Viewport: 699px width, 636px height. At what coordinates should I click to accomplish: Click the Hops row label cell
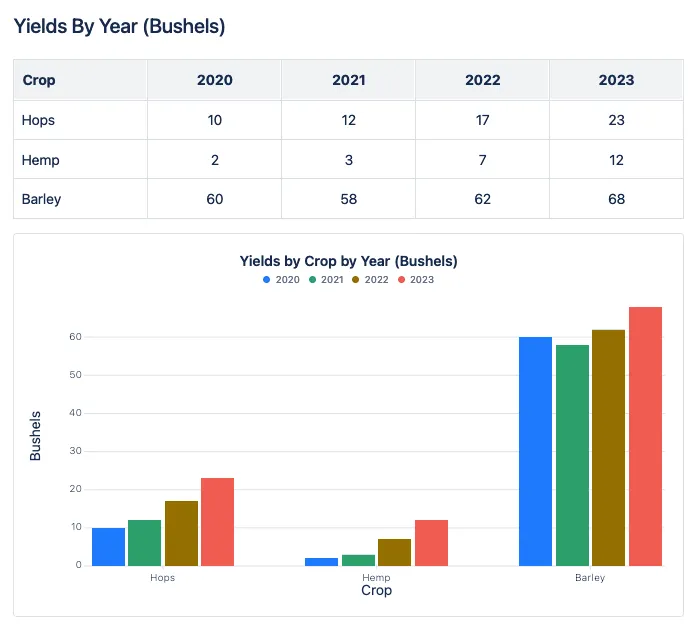click(80, 120)
